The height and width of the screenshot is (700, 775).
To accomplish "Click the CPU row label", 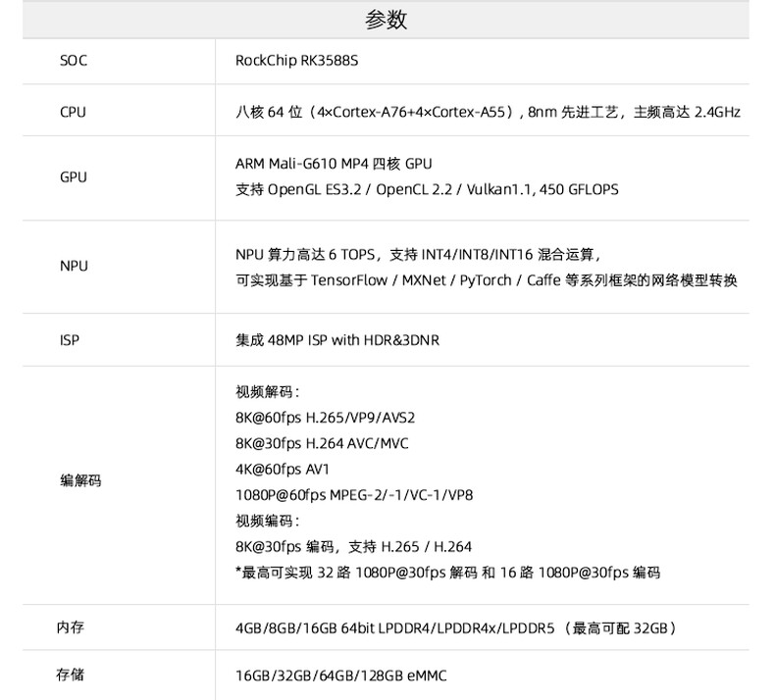I will click(x=73, y=113).
